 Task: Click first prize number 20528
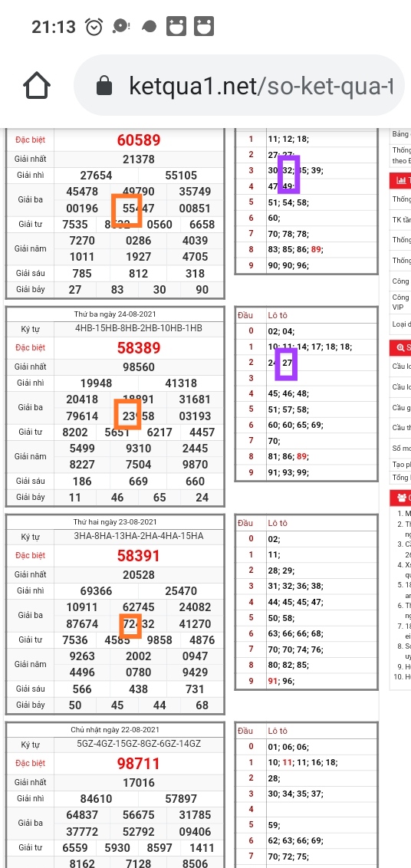tap(139, 574)
